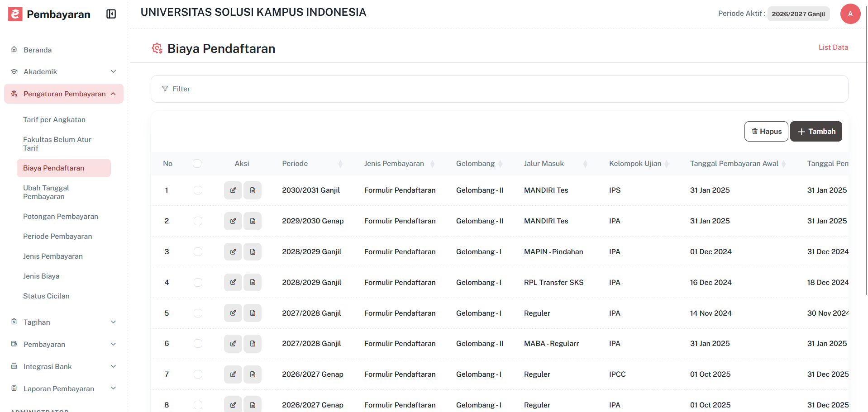Expand the Akademik menu
The height and width of the screenshot is (412, 868).
tap(64, 71)
